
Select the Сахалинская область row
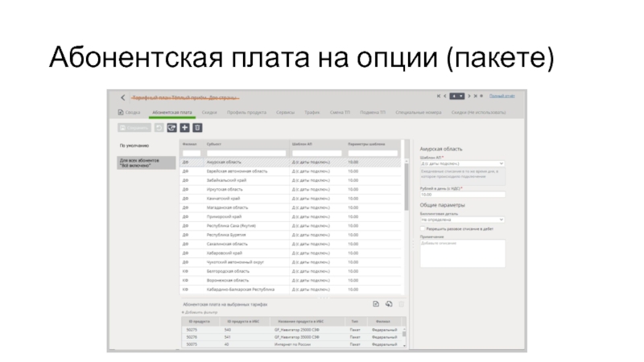tap(291, 244)
